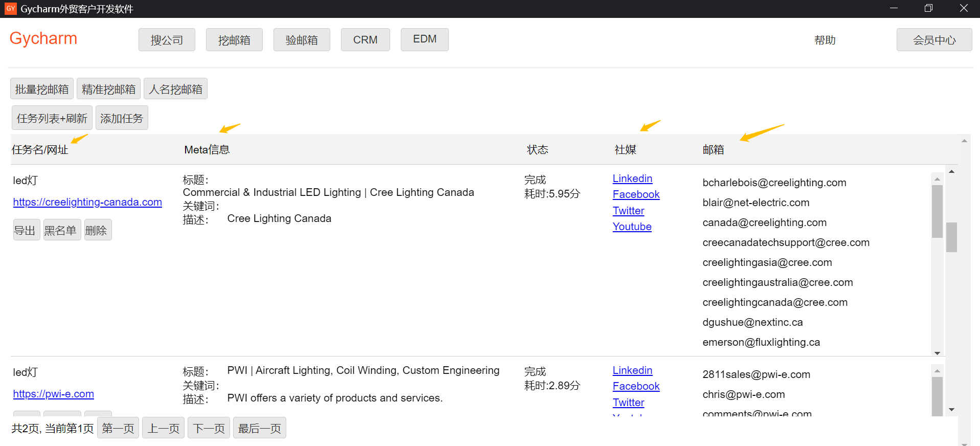The width and height of the screenshot is (980, 446).
Task: Select email emerson@fluxlighting.ca
Action: pos(761,342)
